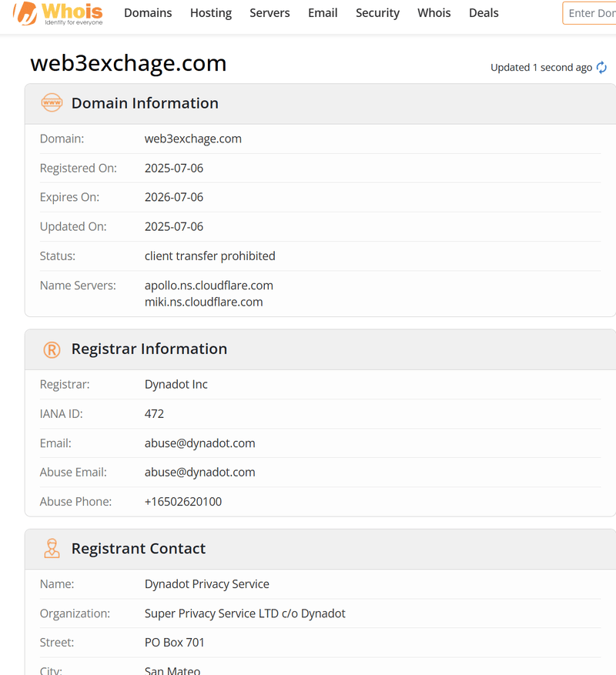Screen dimensions: 616x675
Task: Select the Registrar Information heading
Action: 149,349
